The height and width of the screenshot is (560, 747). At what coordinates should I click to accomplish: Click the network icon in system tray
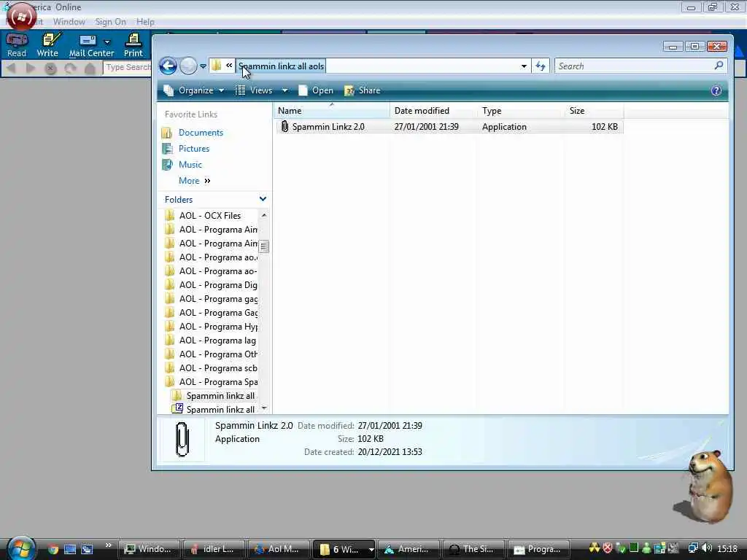click(x=693, y=548)
